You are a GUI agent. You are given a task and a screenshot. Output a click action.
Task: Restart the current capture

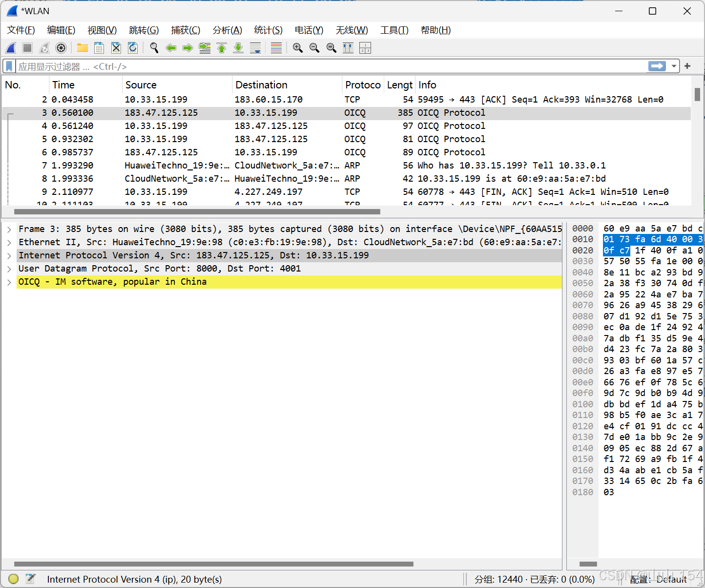(x=44, y=48)
